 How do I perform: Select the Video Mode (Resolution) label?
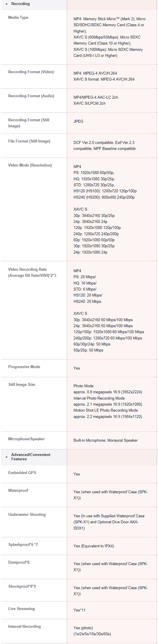pyautogui.click(x=30, y=165)
